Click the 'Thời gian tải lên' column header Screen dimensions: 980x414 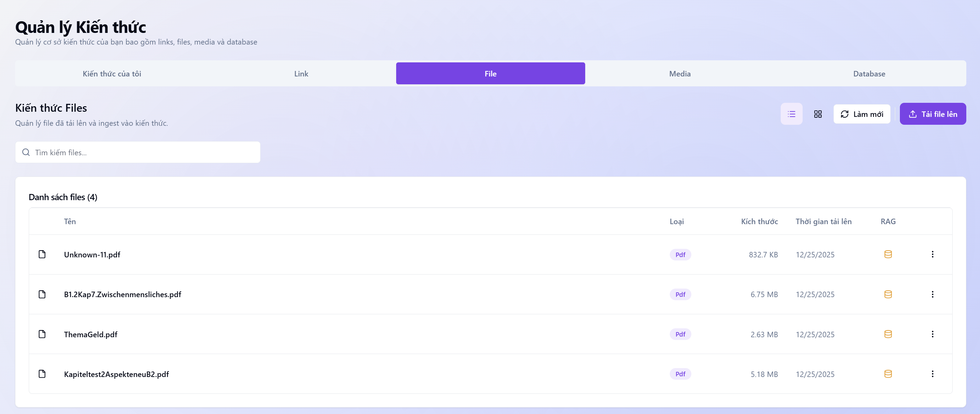(823, 221)
